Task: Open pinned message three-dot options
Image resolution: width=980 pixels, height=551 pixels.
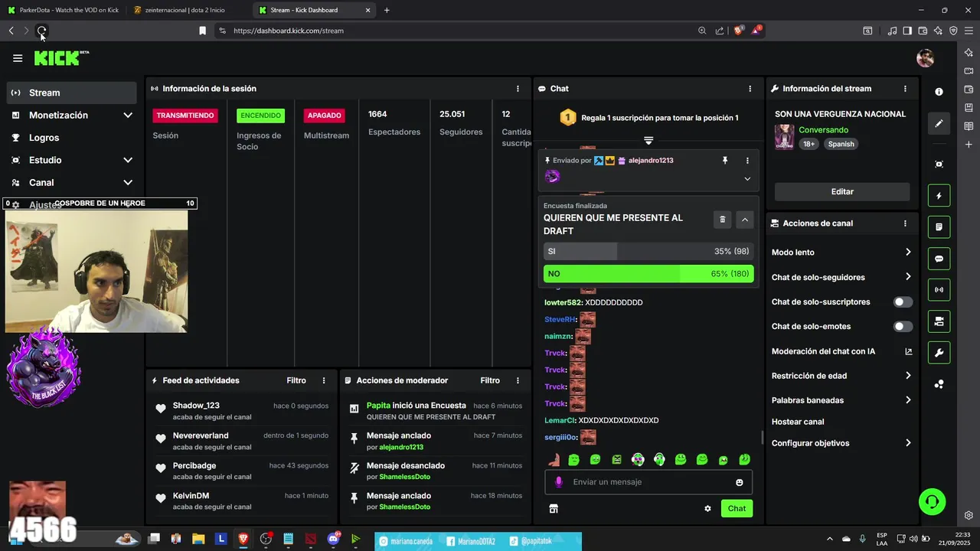Action: 747,161
